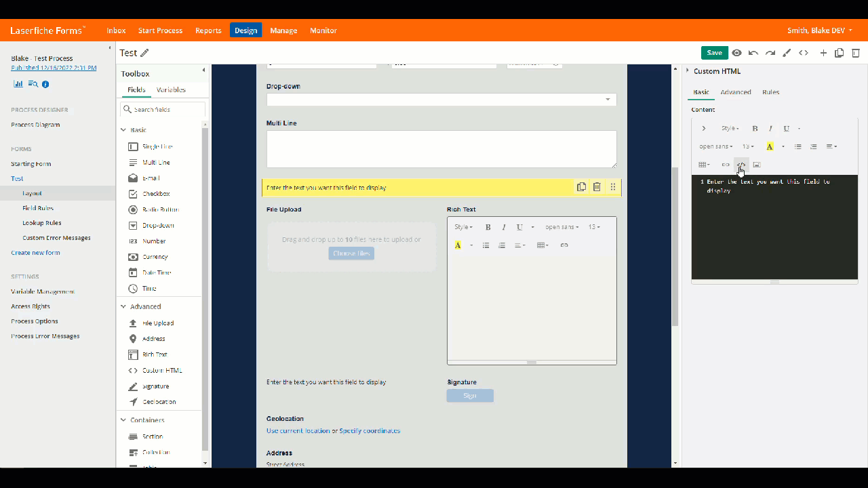Toggle underline in the Content editor toolbar

(x=786, y=129)
